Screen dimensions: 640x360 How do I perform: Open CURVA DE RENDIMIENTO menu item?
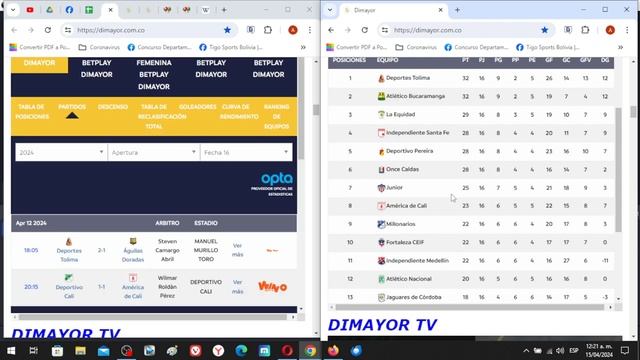[239, 111]
